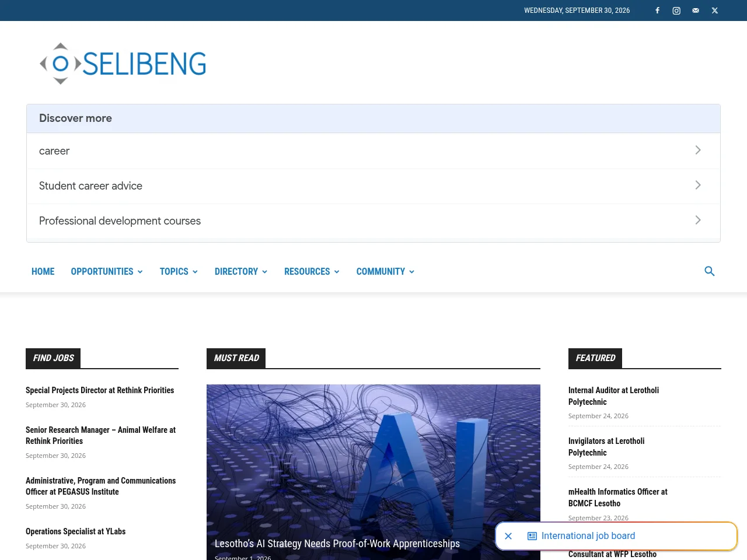Screen dimensions: 747x560
Task: Click September 23, 2026 under mHealth Officer
Action: pos(598,517)
